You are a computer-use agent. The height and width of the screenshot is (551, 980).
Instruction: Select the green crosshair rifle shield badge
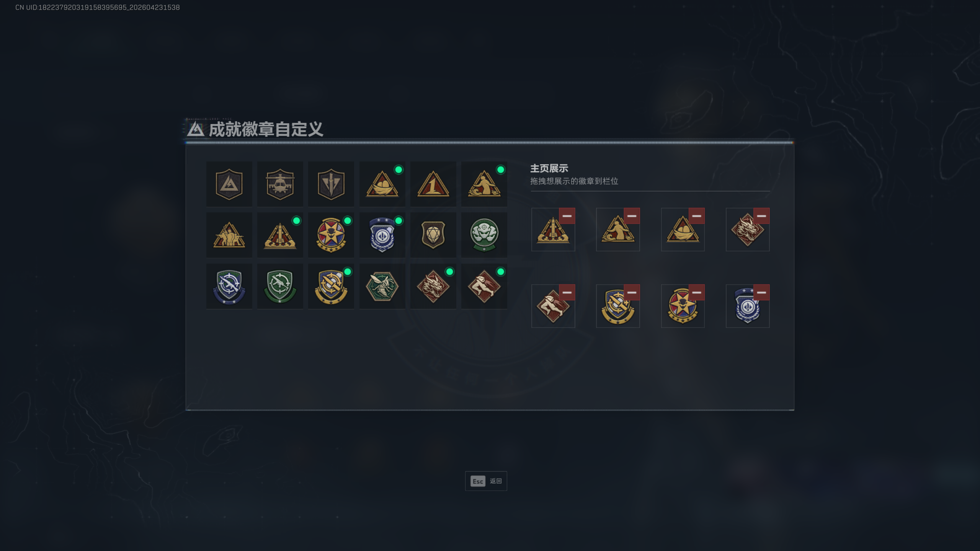tap(280, 286)
